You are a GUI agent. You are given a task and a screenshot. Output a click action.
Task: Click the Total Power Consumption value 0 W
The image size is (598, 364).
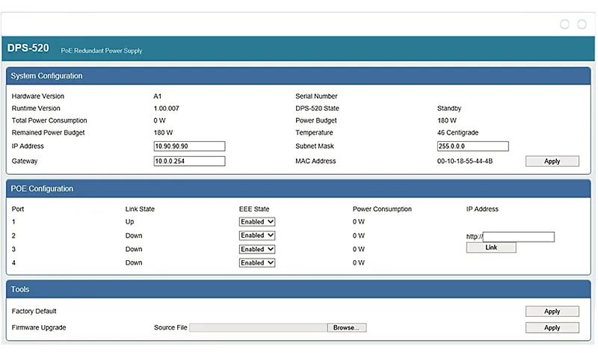(159, 120)
